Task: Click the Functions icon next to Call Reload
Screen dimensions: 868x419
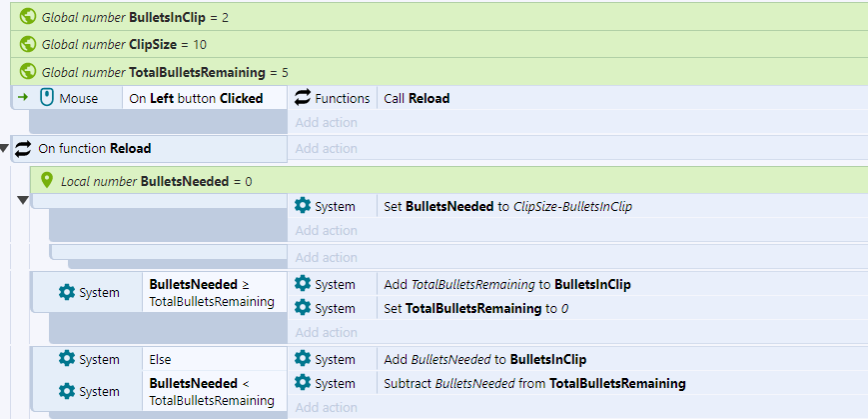Action: pos(303,98)
